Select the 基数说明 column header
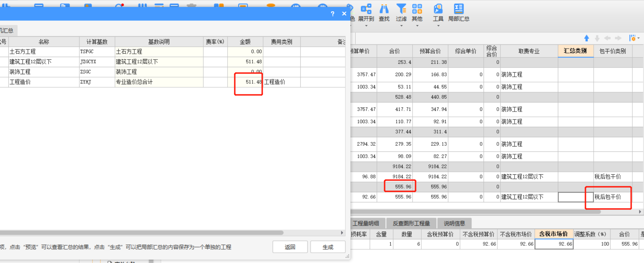The width and height of the screenshot is (644, 263). [159, 42]
